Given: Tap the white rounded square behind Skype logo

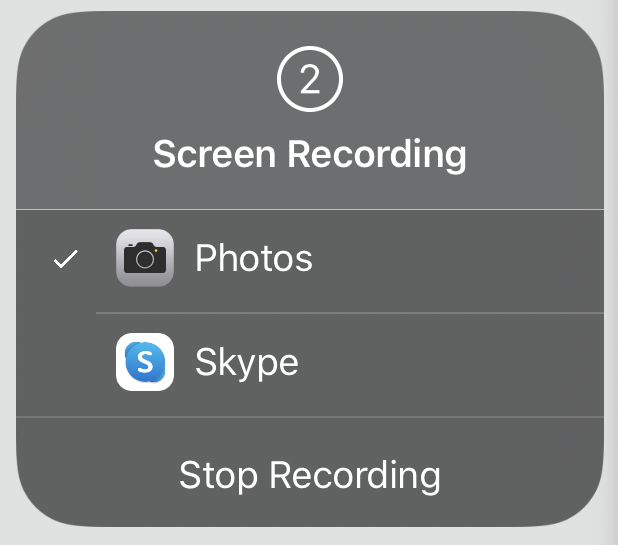Looking at the screenshot, I should coord(145,362).
